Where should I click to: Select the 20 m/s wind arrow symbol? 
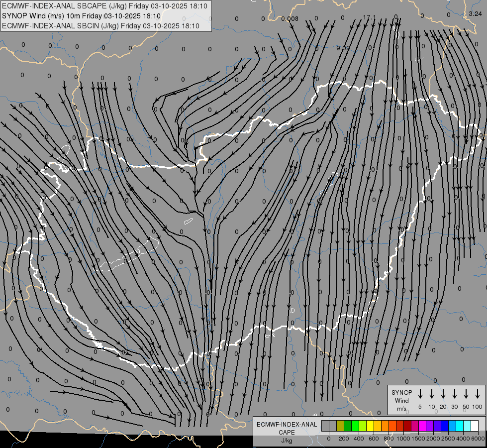pos(443,394)
